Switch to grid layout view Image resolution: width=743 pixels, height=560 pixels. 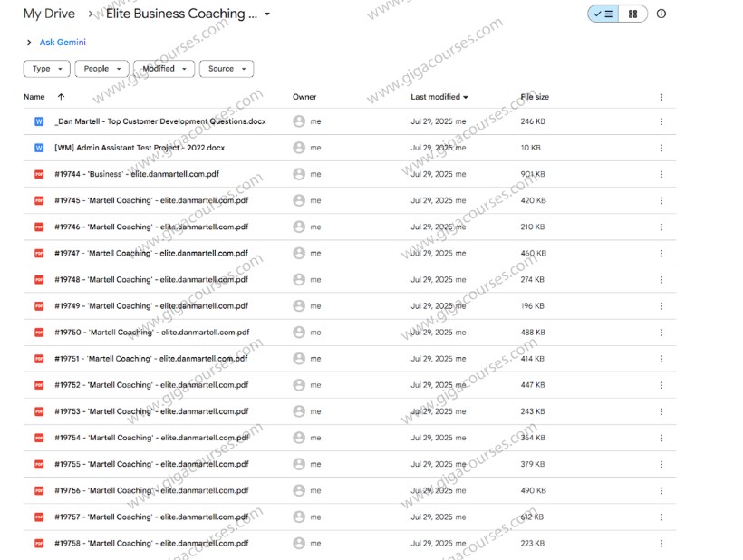[632, 14]
